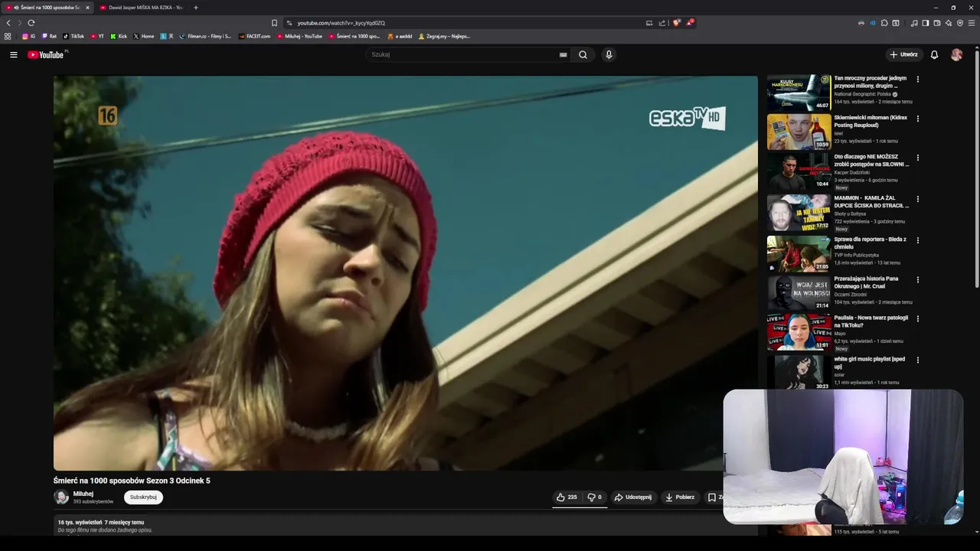Open the Miluhej channel name link
This screenshot has width=980, height=551.
pos(83,494)
